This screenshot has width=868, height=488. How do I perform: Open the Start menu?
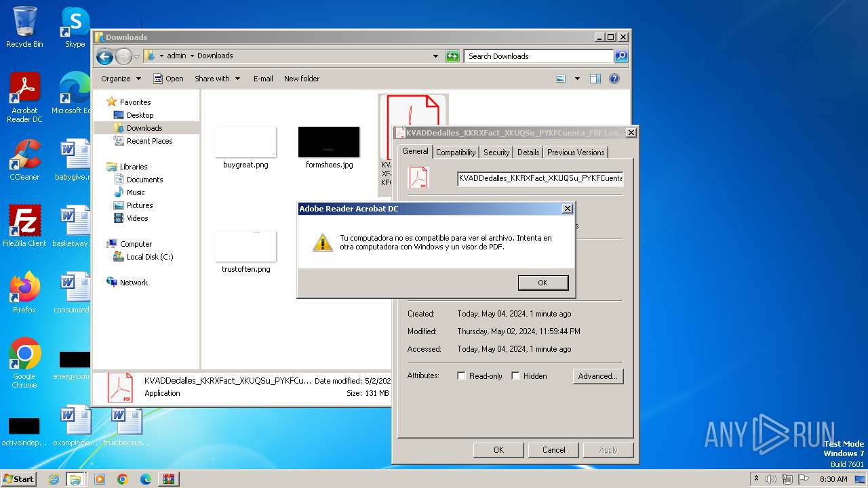18,479
